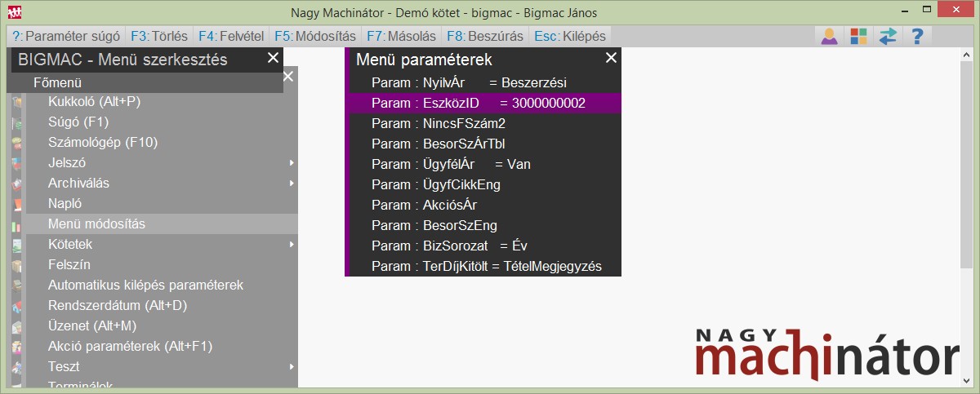
Task: Select Param : ÜgyfélÁr = Van row
Action: pos(485,164)
